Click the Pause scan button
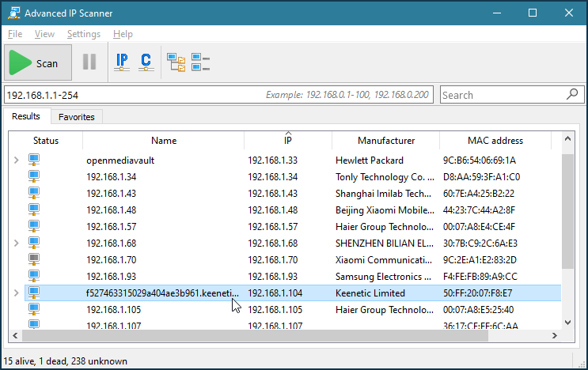 tap(89, 62)
